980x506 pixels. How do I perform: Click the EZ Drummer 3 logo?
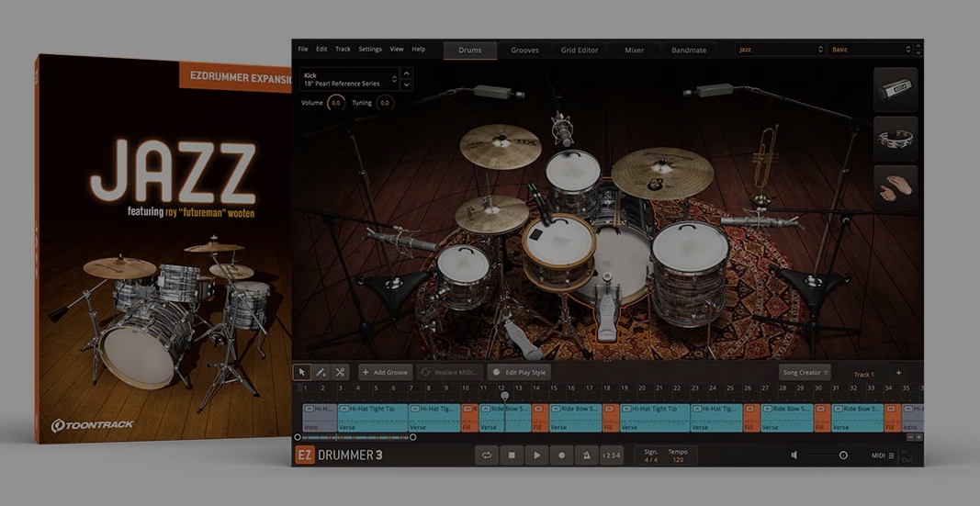pos(338,455)
